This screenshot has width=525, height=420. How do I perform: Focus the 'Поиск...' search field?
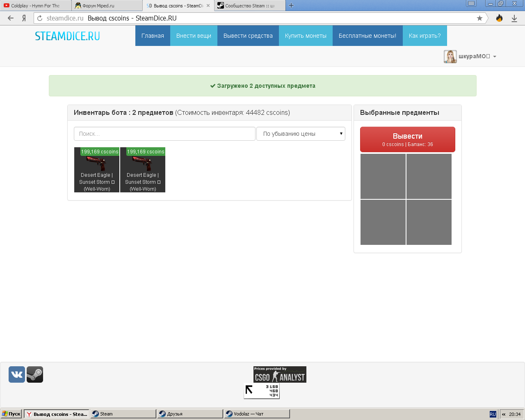(x=164, y=134)
